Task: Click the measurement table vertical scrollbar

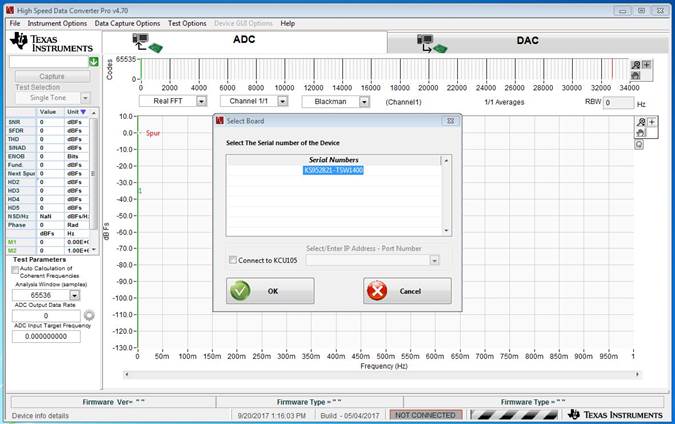Action: pyautogui.click(x=93, y=181)
